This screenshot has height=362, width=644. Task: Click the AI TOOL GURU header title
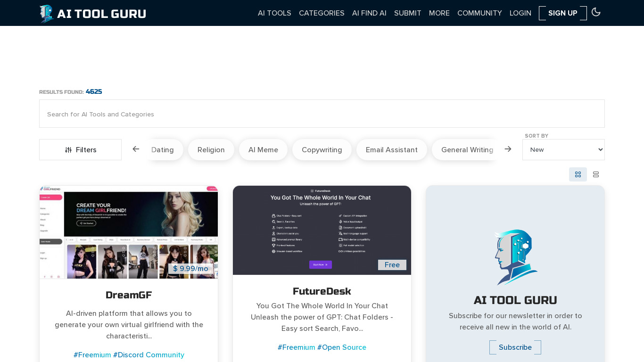point(101,14)
